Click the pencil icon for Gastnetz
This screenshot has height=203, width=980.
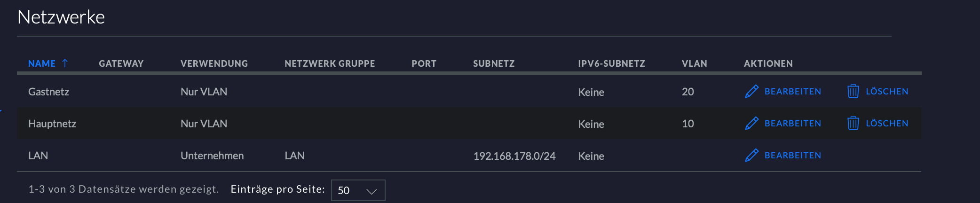[751, 91]
